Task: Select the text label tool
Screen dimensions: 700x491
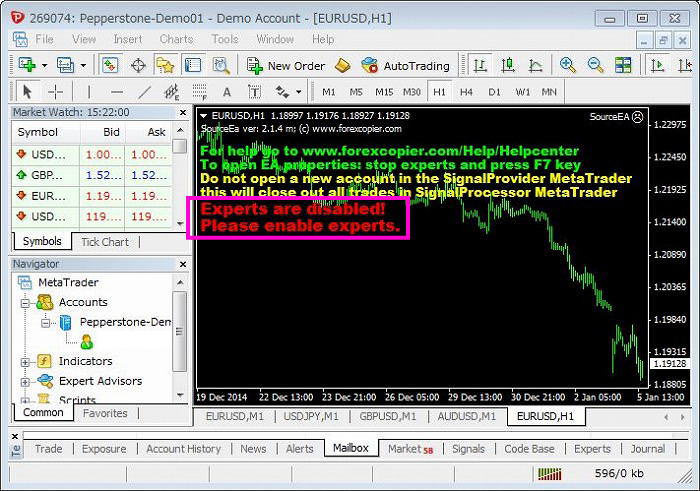Action: coord(227,92)
